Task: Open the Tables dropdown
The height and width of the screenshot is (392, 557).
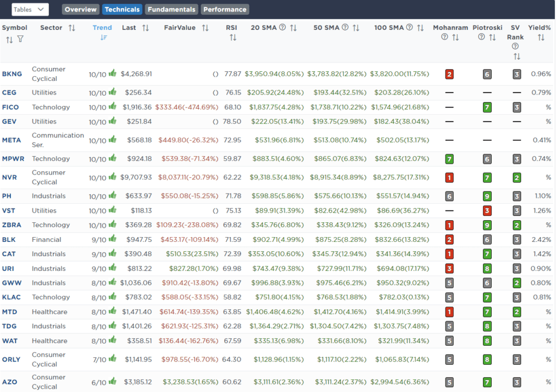Action: tap(30, 10)
